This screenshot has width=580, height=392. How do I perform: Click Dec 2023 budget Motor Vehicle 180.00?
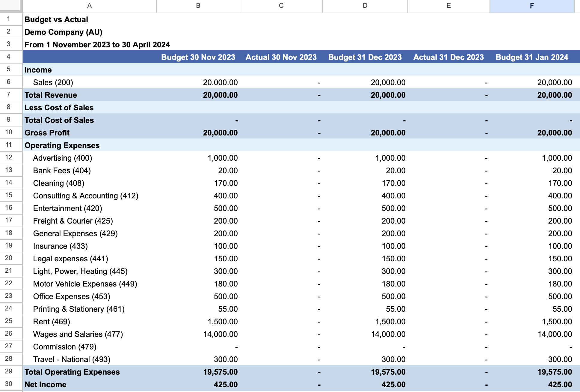365,284
